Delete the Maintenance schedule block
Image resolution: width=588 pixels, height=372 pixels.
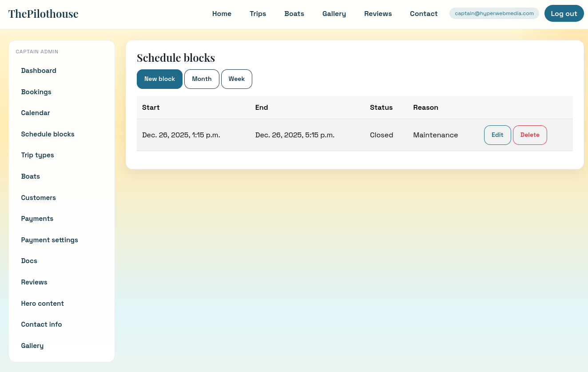(x=530, y=135)
